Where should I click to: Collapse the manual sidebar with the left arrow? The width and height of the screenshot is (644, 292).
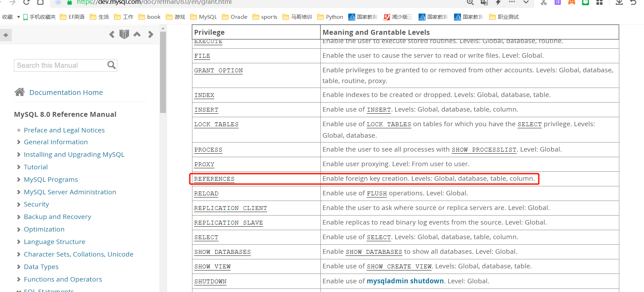(6, 35)
